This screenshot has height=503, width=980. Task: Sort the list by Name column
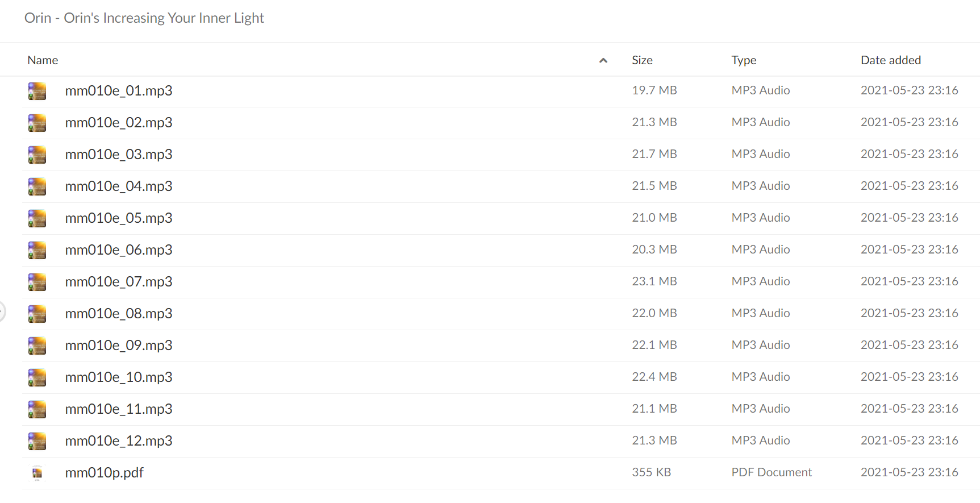click(43, 60)
